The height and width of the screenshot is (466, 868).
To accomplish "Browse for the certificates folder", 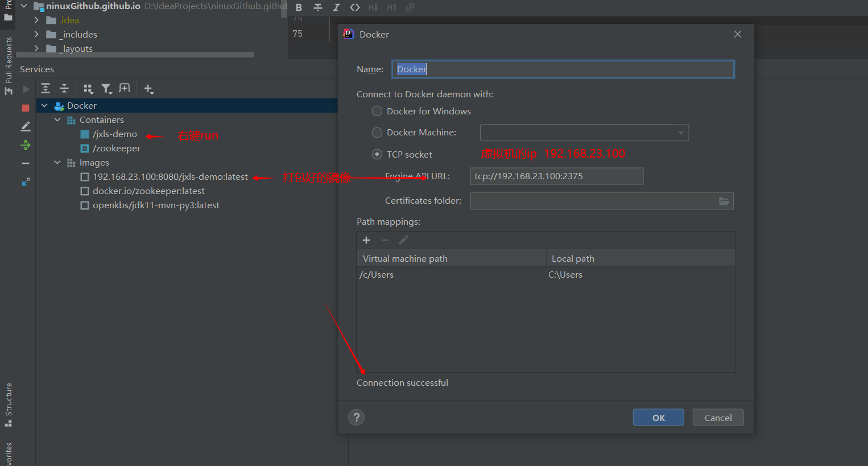I will point(724,201).
